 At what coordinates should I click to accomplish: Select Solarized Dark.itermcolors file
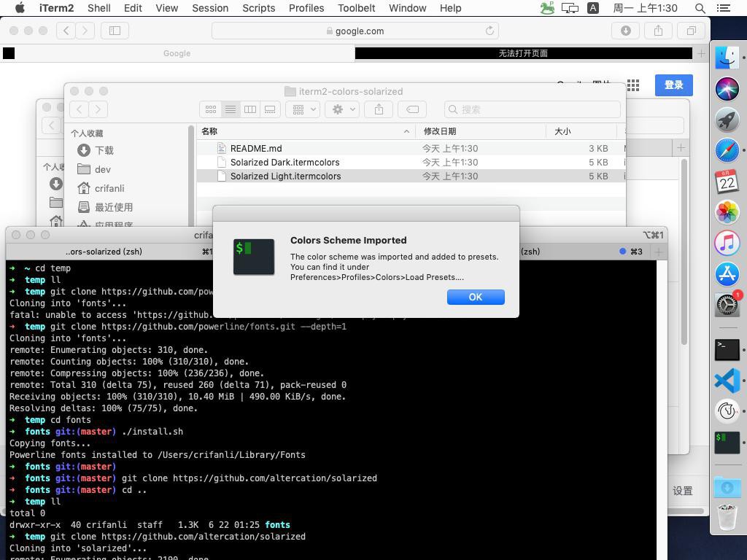(411, 163)
